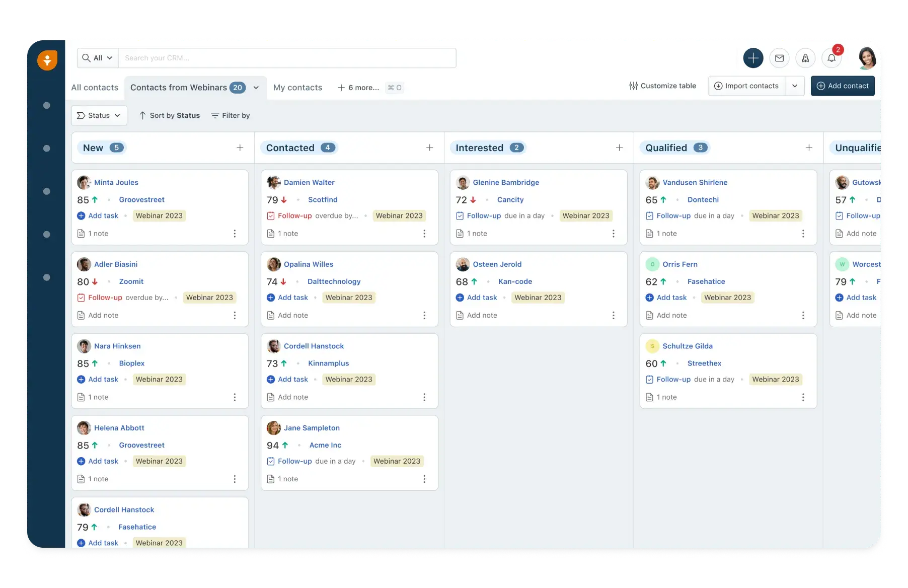Open three-dot menu on Schultze Gilda card
Screen dimensions: 908x588
pos(803,397)
